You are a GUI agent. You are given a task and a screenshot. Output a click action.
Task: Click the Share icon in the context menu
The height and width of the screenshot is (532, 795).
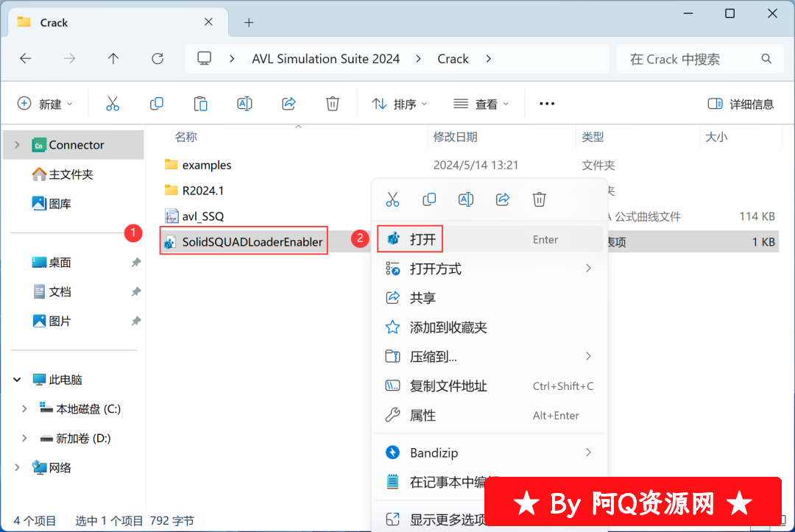coord(503,199)
